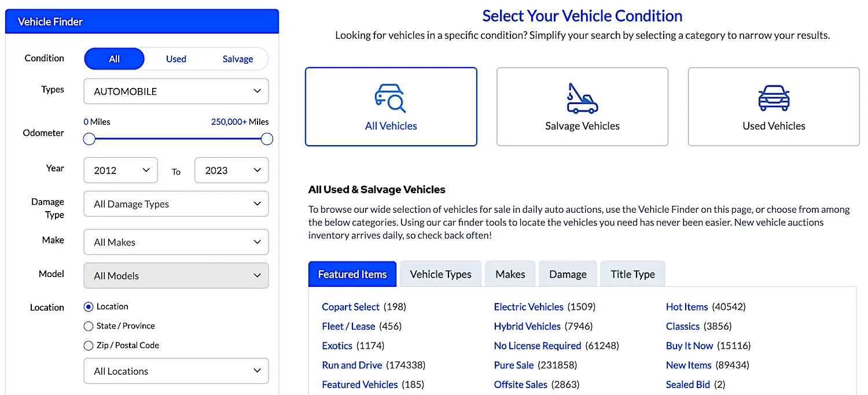Open the ending Year 2023 dropdown

click(x=231, y=170)
